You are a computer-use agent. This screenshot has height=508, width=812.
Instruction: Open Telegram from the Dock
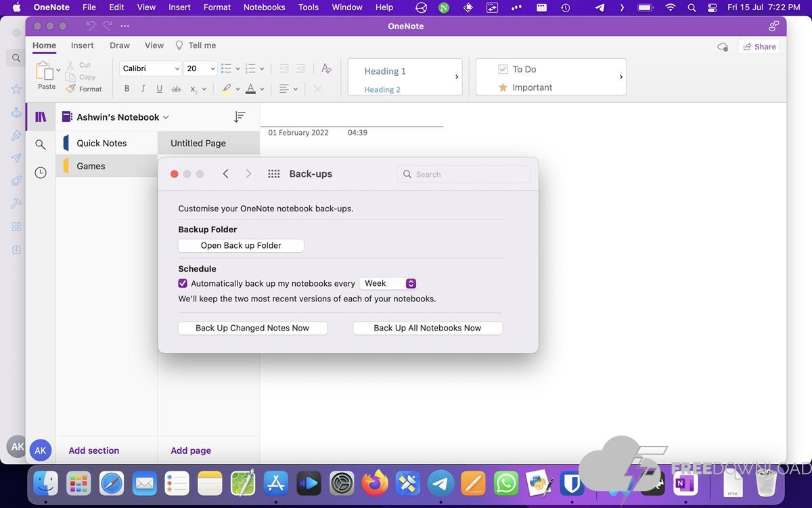441,484
